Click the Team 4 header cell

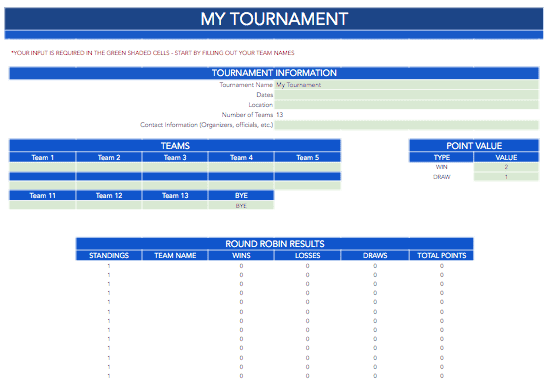point(241,158)
